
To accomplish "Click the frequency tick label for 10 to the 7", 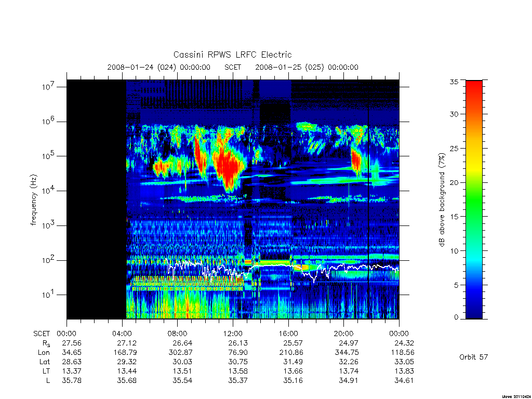I will click(x=48, y=87).
